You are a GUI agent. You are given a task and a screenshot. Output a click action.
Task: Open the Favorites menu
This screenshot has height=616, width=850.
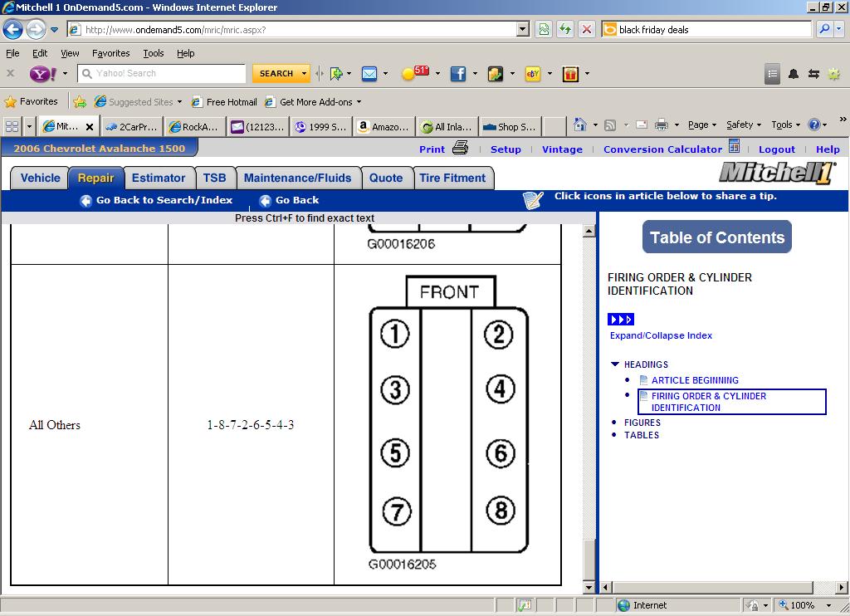pos(110,53)
